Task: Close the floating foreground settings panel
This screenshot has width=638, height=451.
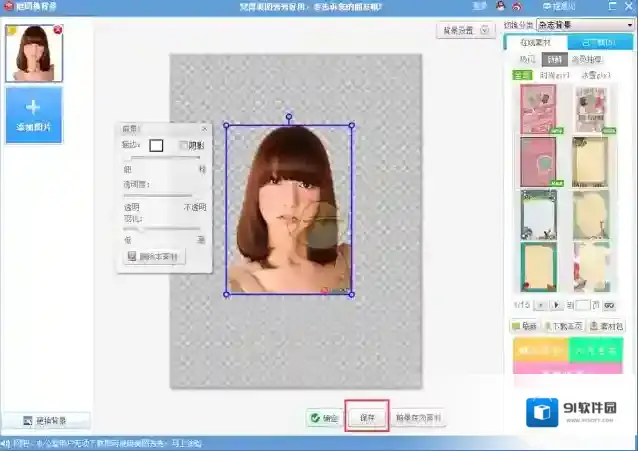Action: point(205,129)
